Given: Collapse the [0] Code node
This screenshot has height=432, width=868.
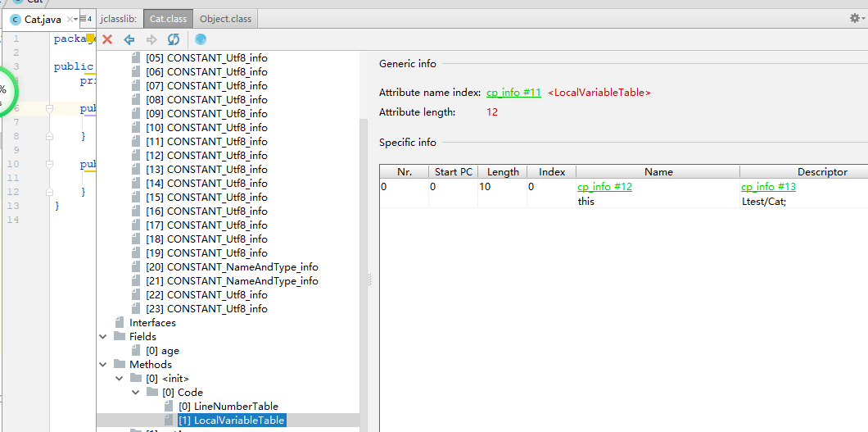Looking at the screenshot, I should coord(136,392).
